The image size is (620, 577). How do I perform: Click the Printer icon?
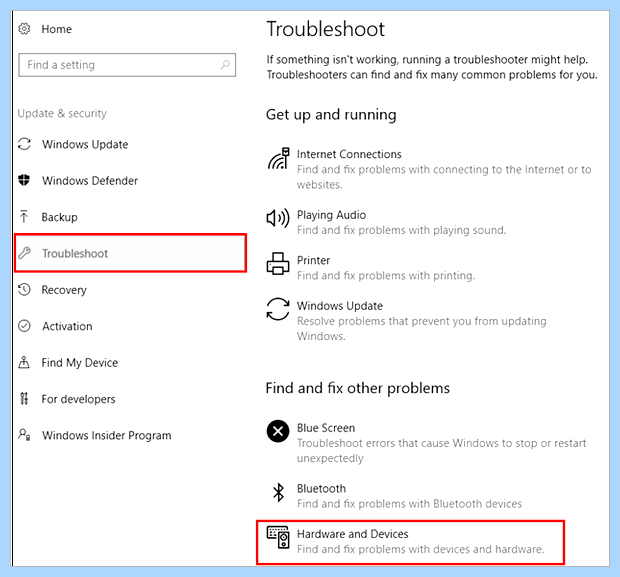278,264
